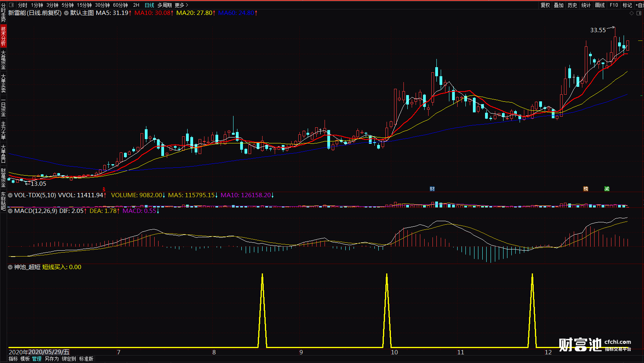The image size is (644, 363).
Task: Open 分时走势 in the left sidebar
Action: (x=3, y=13)
